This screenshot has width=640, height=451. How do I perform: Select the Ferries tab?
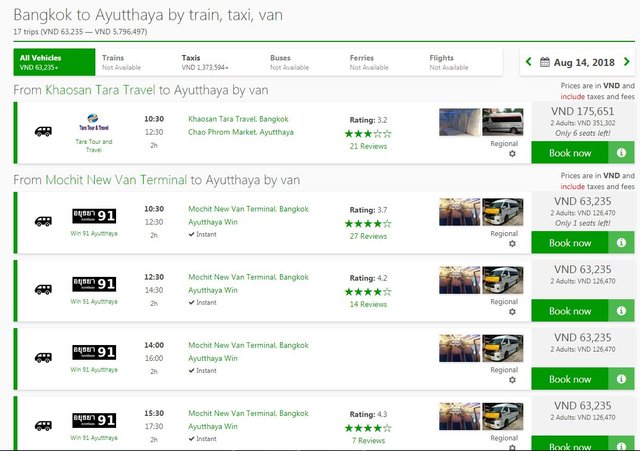coord(369,62)
